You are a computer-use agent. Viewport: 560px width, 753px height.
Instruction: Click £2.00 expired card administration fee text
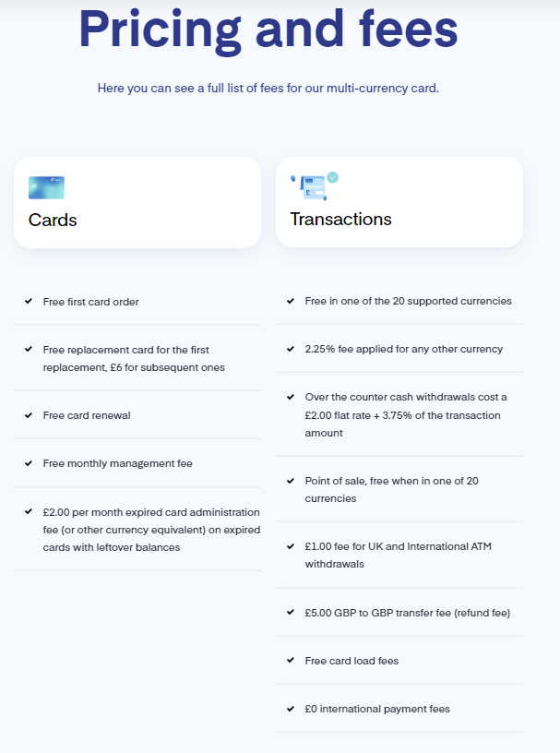pyautogui.click(x=151, y=530)
